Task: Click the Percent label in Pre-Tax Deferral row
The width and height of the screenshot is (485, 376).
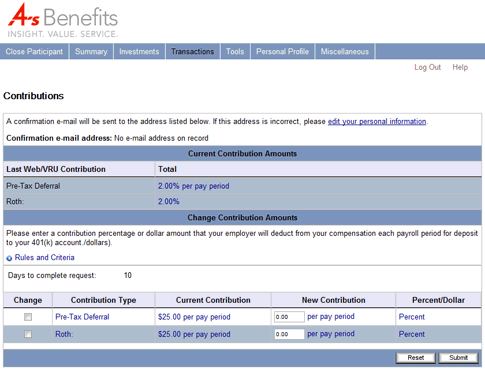Action: (412, 317)
